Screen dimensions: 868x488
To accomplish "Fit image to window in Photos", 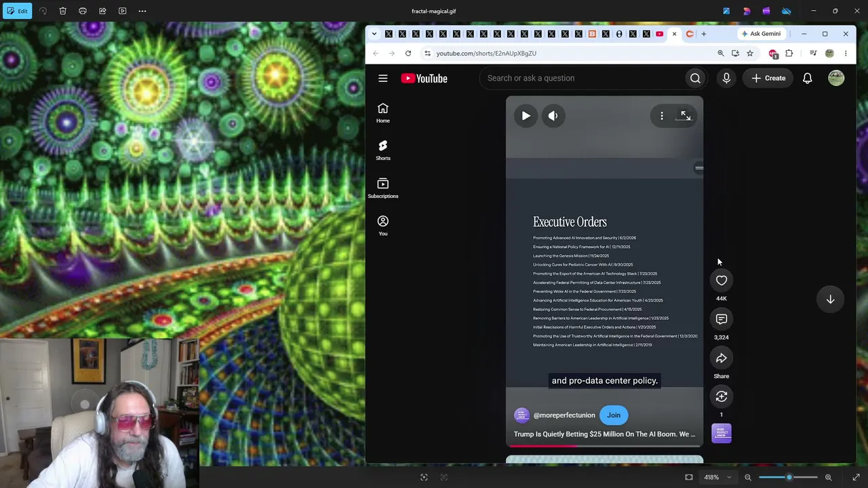I will 689,477.
